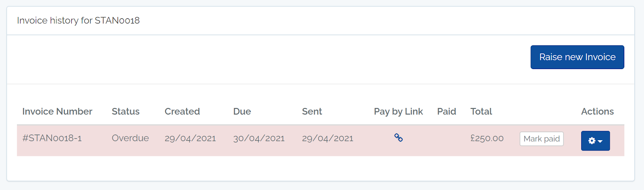Click the Due column header
644x190 pixels.
pos(242,111)
